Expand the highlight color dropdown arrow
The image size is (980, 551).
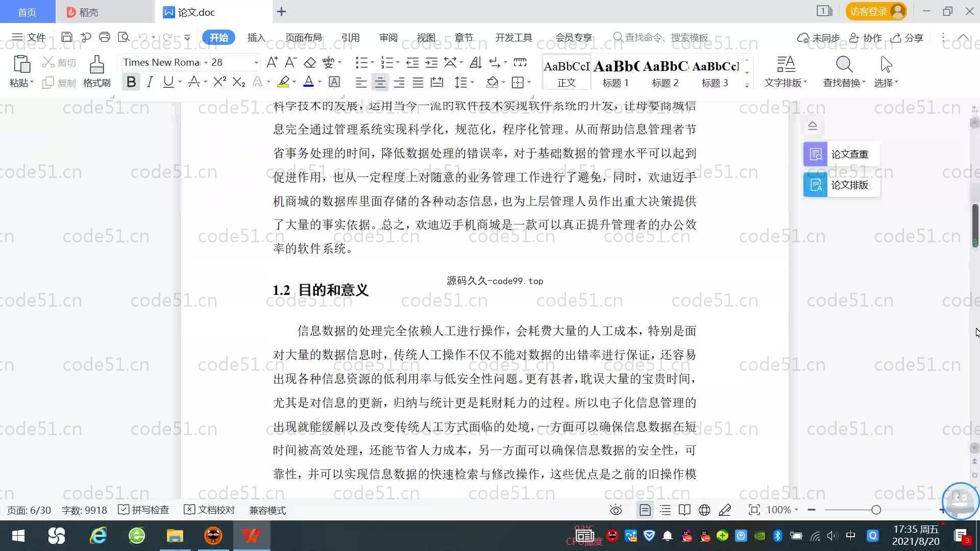[294, 82]
